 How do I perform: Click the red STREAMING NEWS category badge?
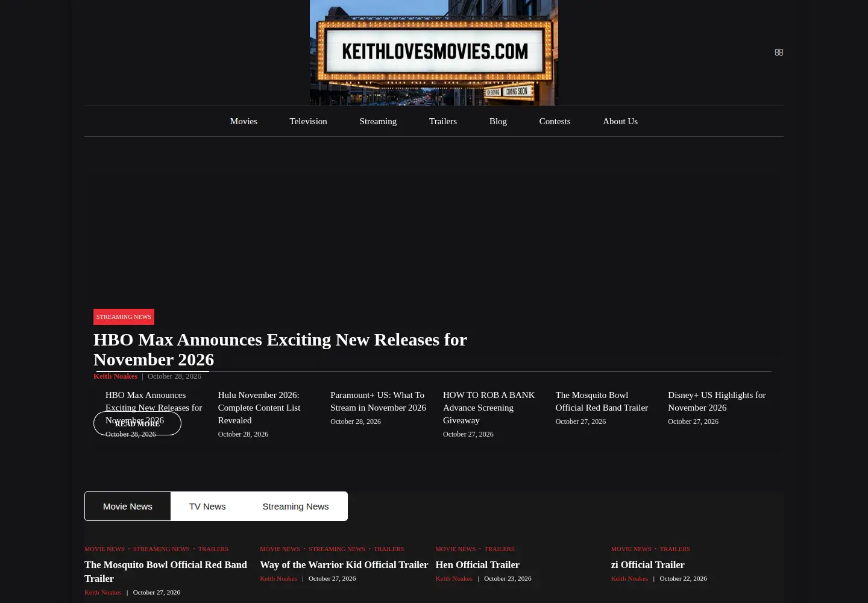pos(124,317)
